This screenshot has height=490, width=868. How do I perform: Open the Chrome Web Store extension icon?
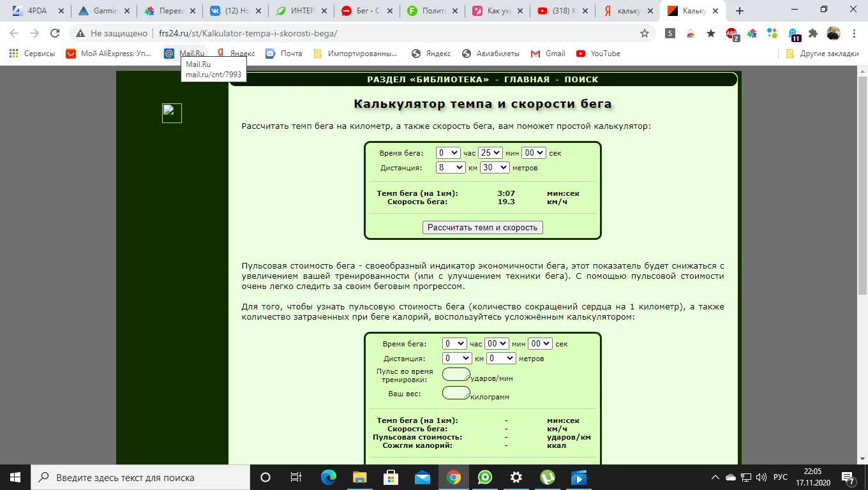[x=691, y=34]
